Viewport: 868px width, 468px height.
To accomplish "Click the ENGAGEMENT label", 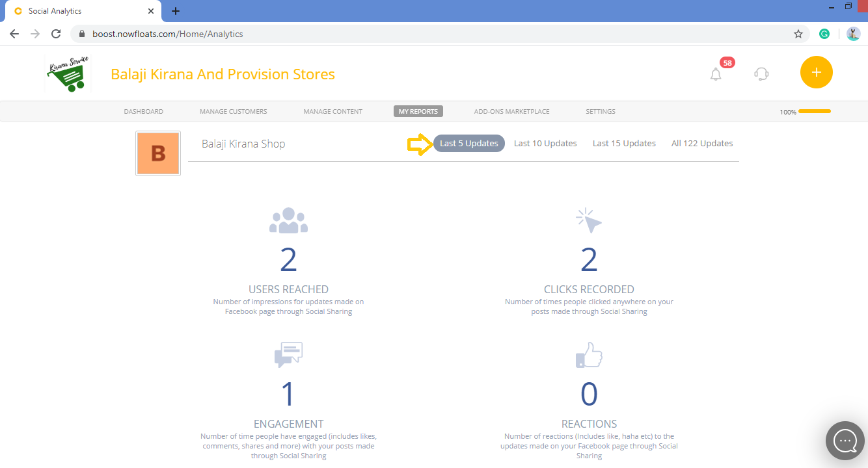I will click(x=288, y=424).
